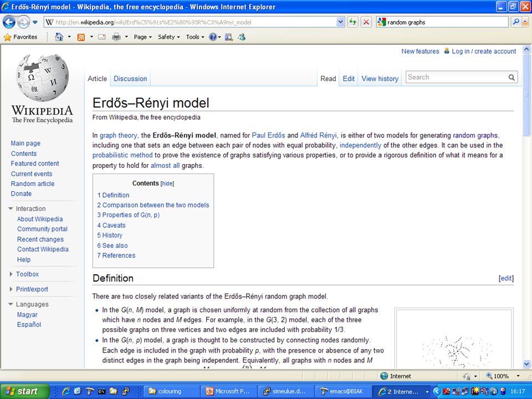532x399 pixels.
Task: Click the Read Mail envelope icon
Action: tap(102, 37)
